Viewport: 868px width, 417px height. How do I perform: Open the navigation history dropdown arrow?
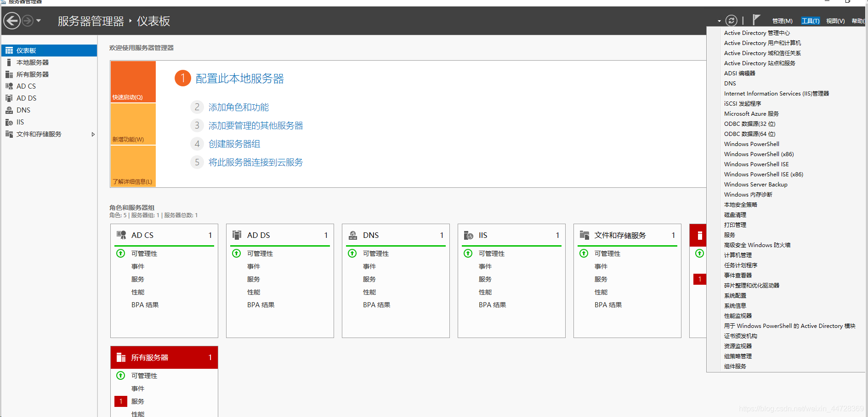click(x=39, y=21)
